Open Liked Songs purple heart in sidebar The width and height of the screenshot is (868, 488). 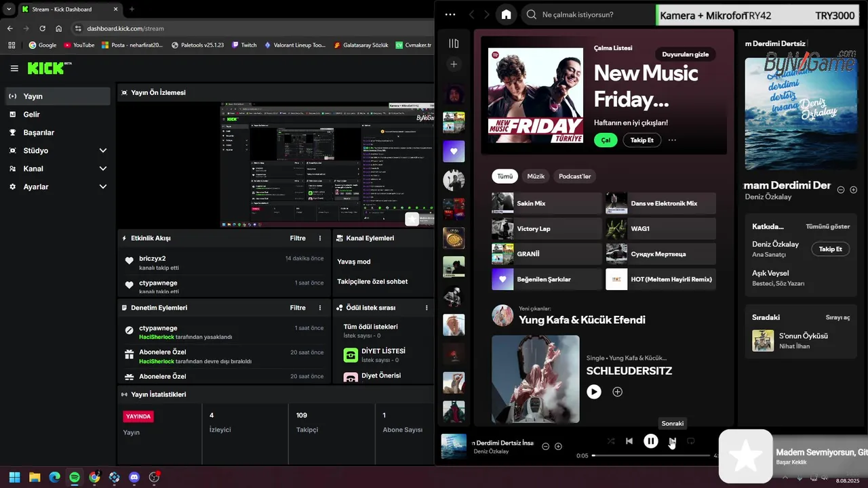454,151
